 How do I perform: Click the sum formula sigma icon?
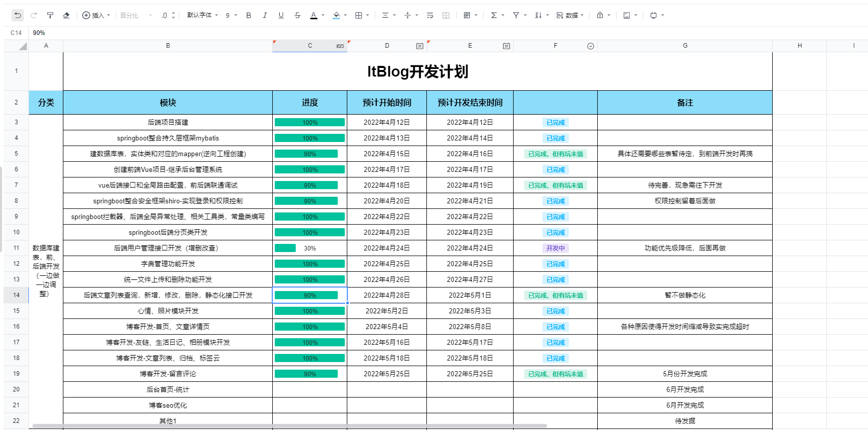pyautogui.click(x=494, y=15)
